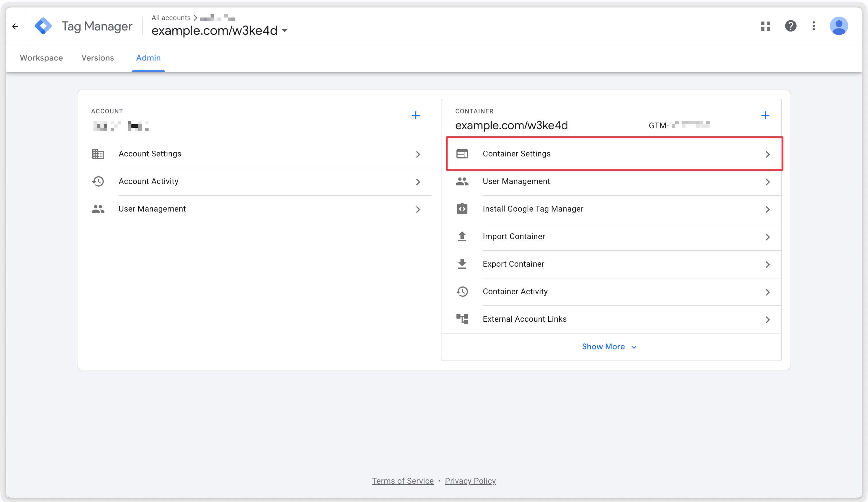This screenshot has height=502, width=868.
Task: Open the help question mark icon
Action: coord(791,26)
